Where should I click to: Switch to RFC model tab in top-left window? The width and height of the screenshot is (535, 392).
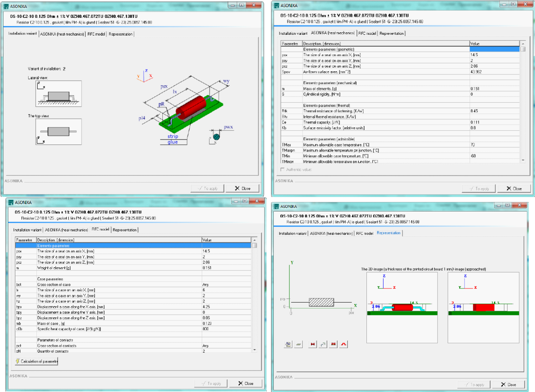tap(96, 34)
